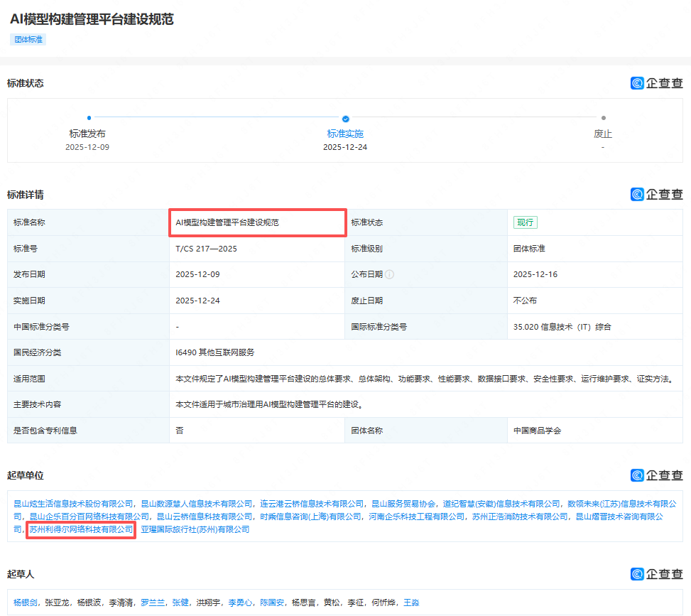The image size is (691, 616).
Task: Click the 企查查 logo beside 标准详情
Action: pos(656,194)
